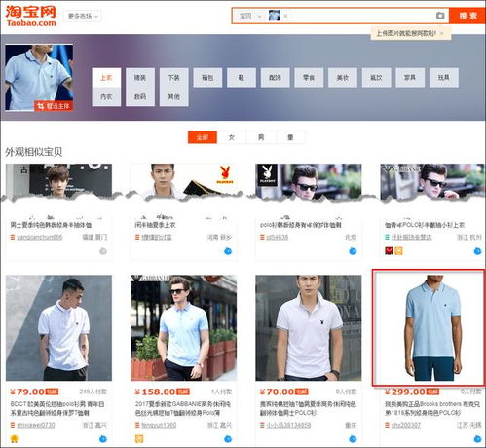Select the 内衣 category tile
Image resolution: width=486 pixels, height=448 pixels.
[106, 96]
